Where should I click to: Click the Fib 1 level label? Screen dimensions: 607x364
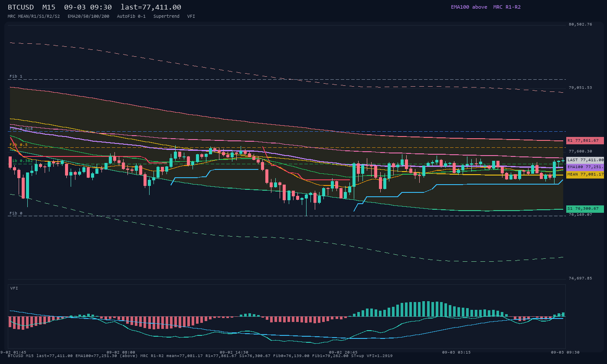click(x=16, y=76)
